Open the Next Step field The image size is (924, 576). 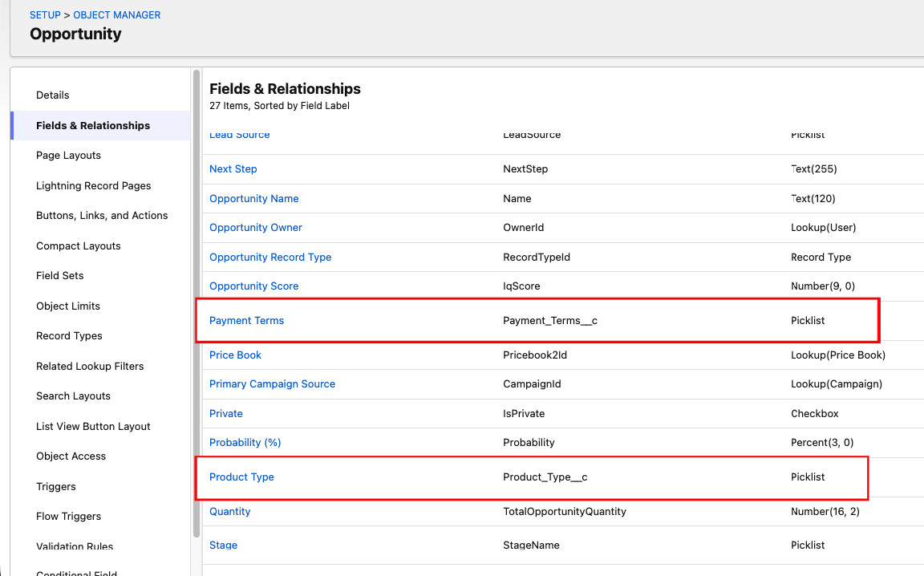coord(233,168)
